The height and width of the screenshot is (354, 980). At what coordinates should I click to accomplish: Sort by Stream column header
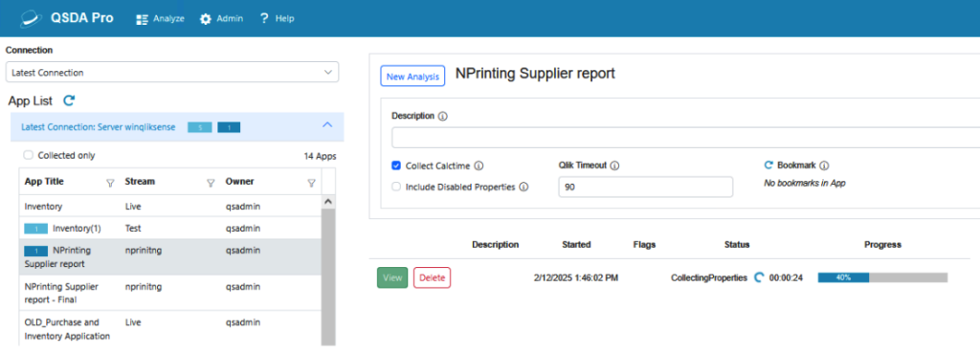tap(140, 182)
